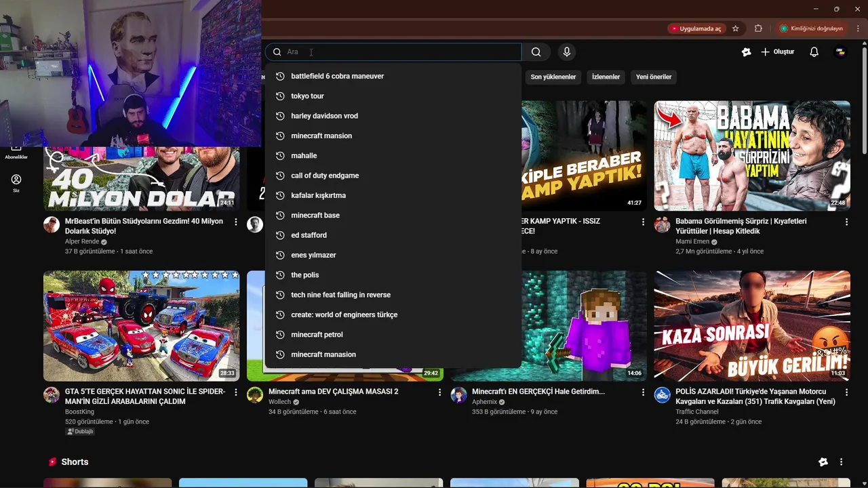Switch to İzlenenler filter chip
The width and height of the screenshot is (868, 488).
[x=606, y=77]
